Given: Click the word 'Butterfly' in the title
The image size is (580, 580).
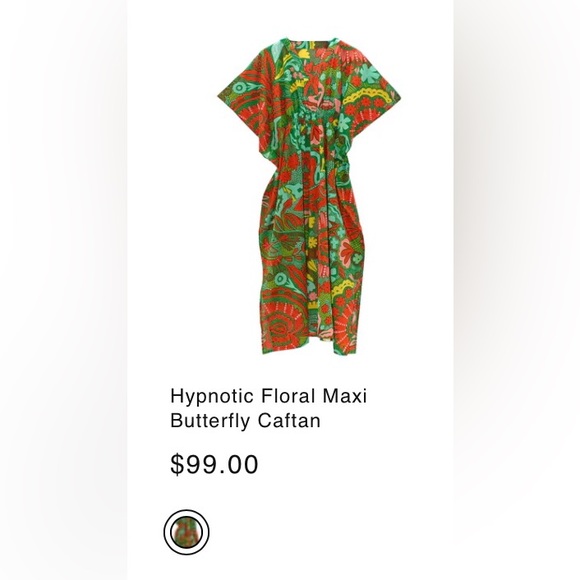Looking at the screenshot, I should click(211, 421).
